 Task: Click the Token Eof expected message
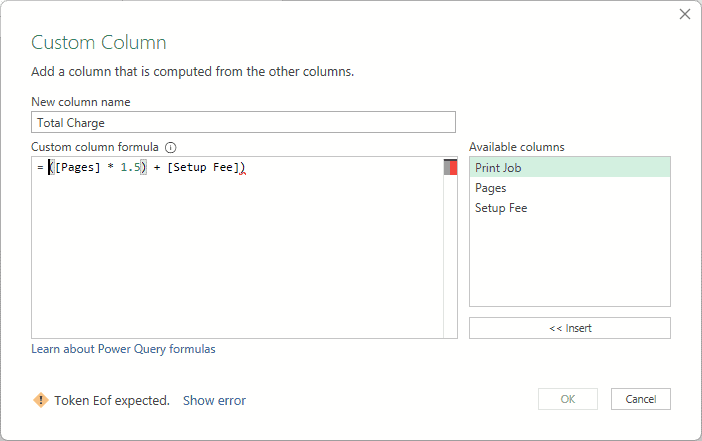112,400
